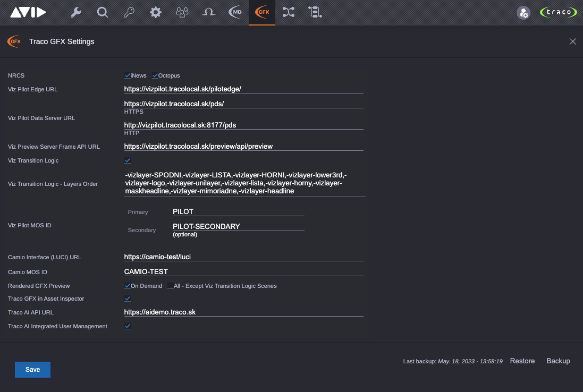This screenshot has height=392, width=583.
Task: Toggle the Viz Transition Logic checkbox
Action: pyautogui.click(x=128, y=160)
